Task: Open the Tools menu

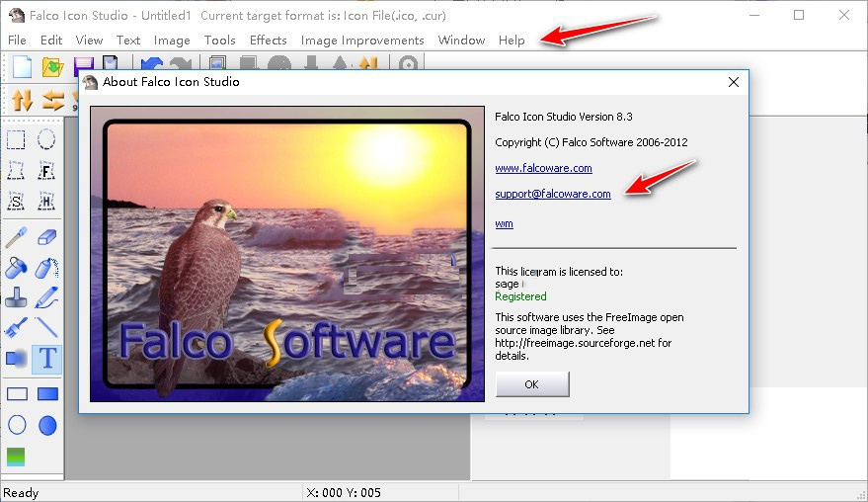Action: [x=220, y=40]
